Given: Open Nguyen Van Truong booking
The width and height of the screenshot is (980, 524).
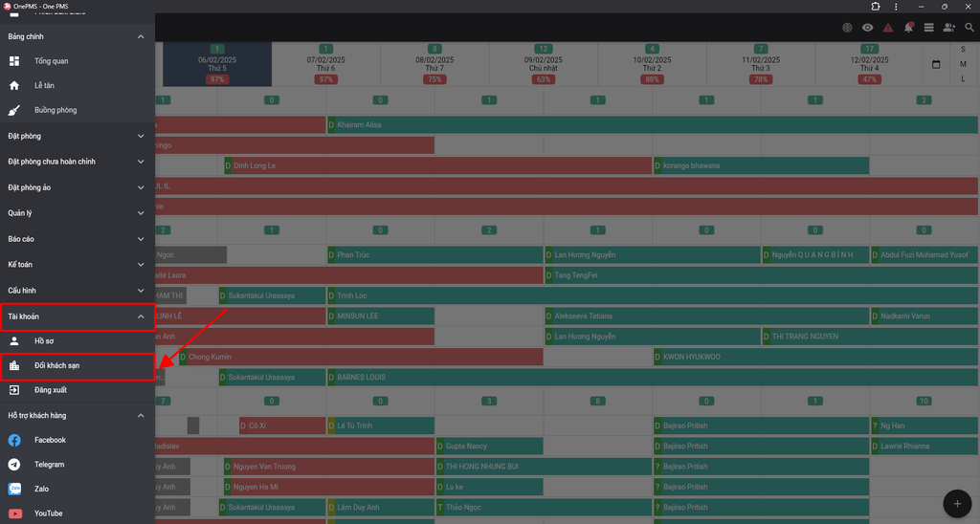Looking at the screenshot, I should click(x=329, y=467).
